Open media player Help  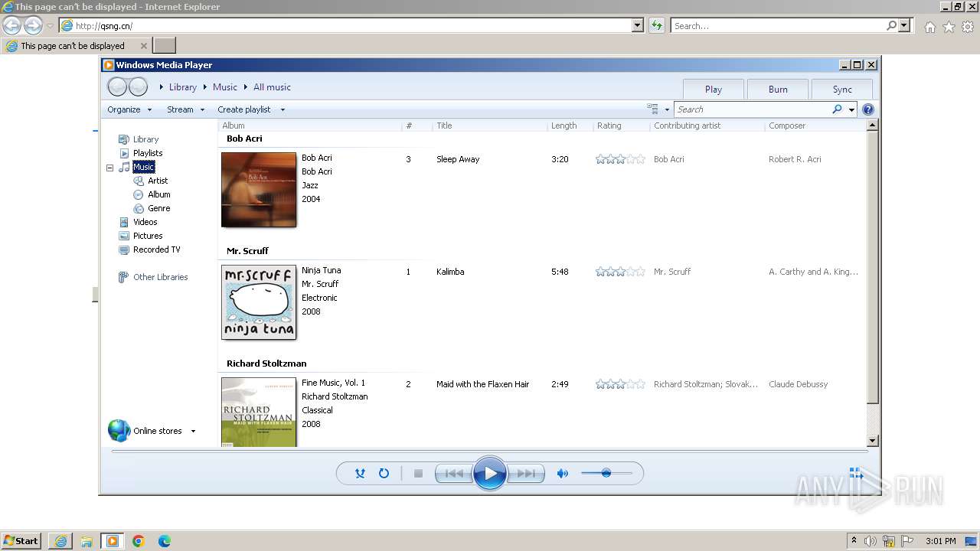tap(868, 109)
